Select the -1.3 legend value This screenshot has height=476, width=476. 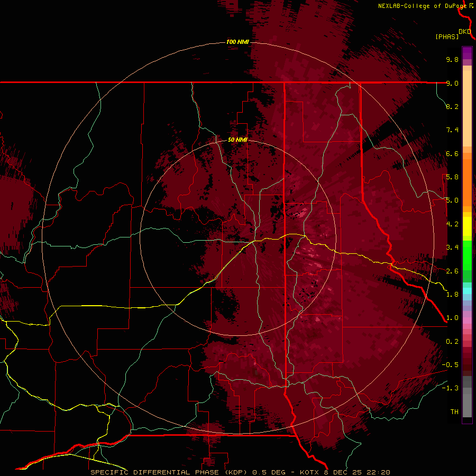coord(450,388)
